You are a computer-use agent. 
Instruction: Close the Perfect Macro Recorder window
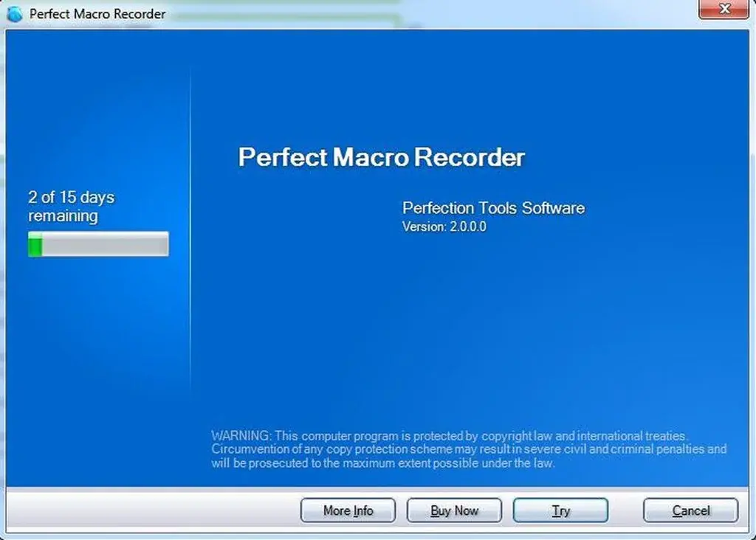tap(724, 9)
